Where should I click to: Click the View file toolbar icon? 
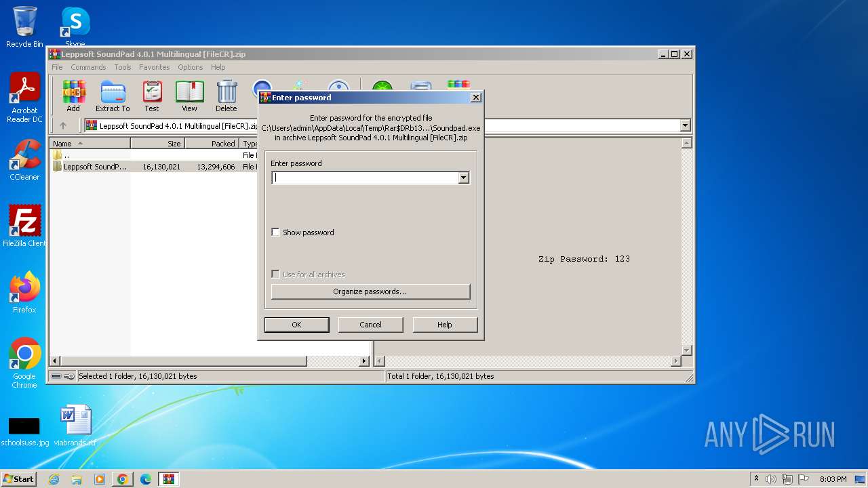click(189, 96)
